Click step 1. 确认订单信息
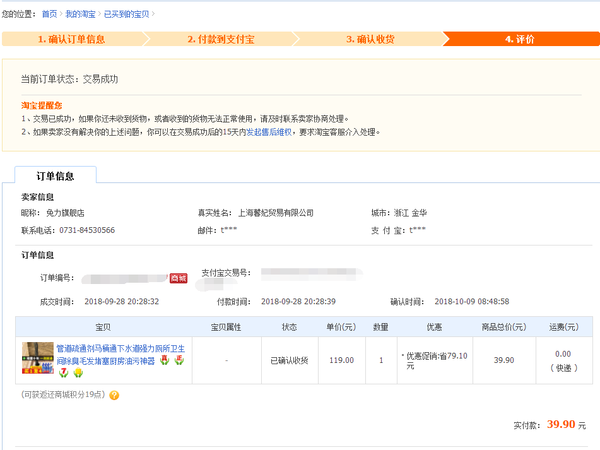 72,39
